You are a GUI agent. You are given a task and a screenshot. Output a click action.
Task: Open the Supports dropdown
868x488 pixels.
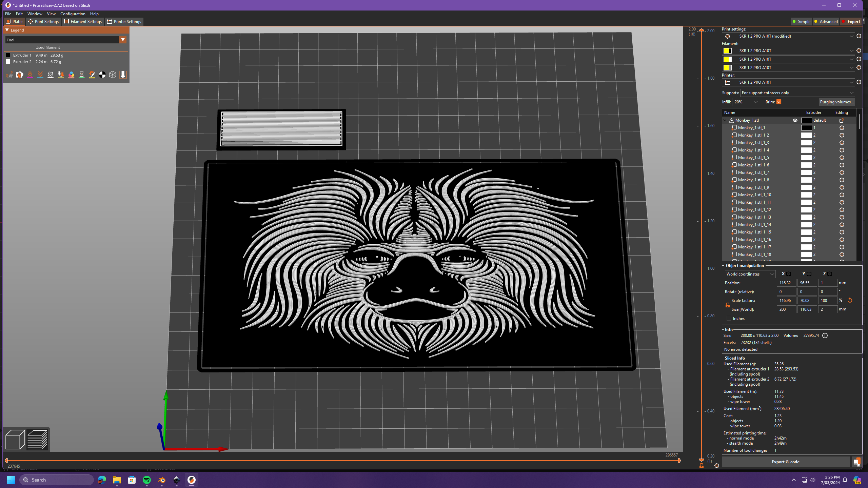click(x=797, y=93)
